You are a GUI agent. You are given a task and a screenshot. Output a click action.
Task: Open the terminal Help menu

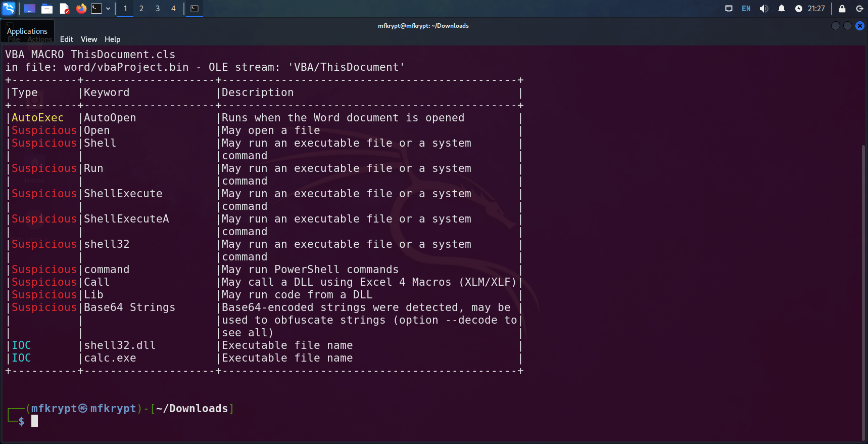pos(112,39)
